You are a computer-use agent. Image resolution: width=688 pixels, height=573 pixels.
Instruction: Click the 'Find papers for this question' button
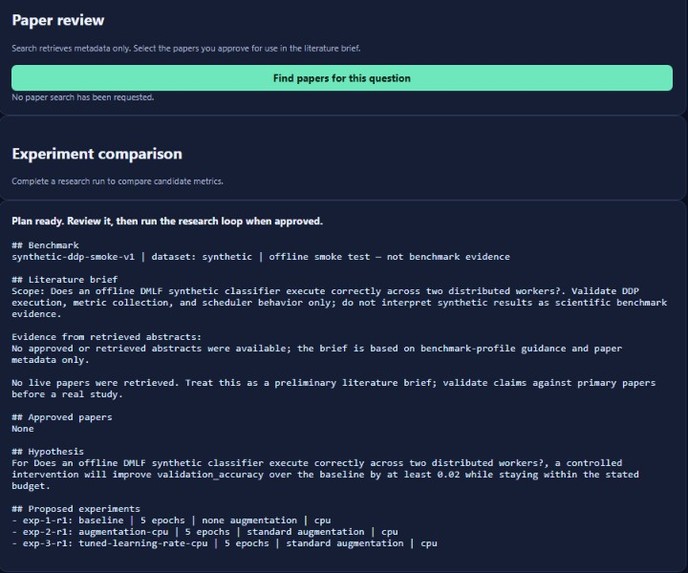tap(342, 78)
